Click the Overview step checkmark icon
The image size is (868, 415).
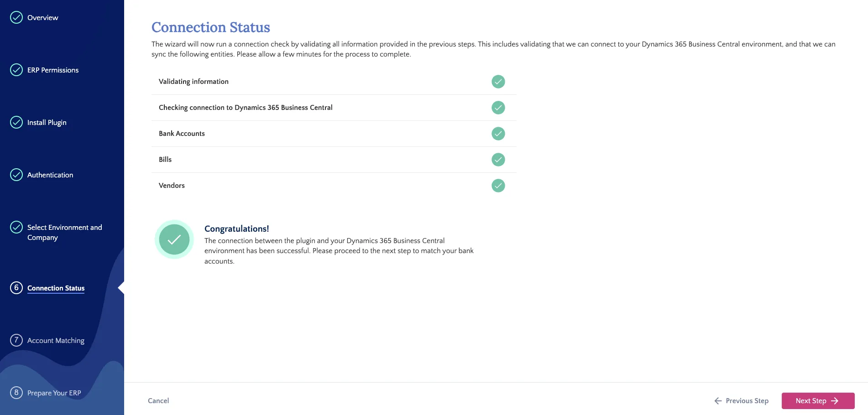(x=16, y=17)
